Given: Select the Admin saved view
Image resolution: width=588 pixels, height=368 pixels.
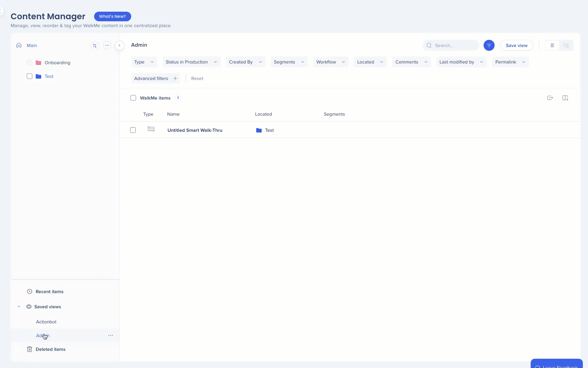Looking at the screenshot, I should coord(43,335).
